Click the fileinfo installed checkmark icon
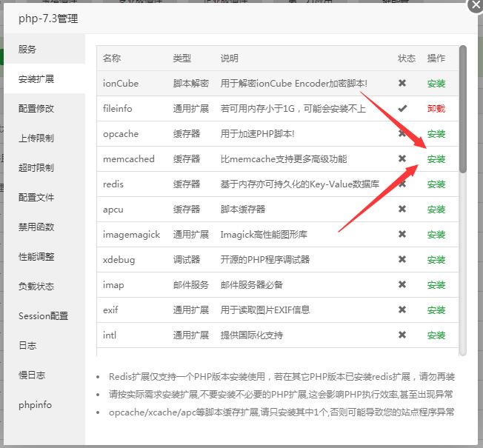483x448 pixels. (x=402, y=108)
